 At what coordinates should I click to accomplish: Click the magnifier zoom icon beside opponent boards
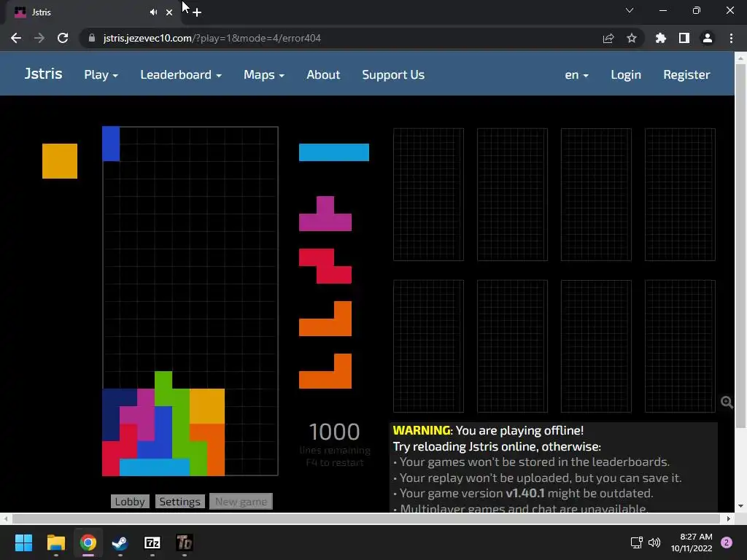click(727, 402)
